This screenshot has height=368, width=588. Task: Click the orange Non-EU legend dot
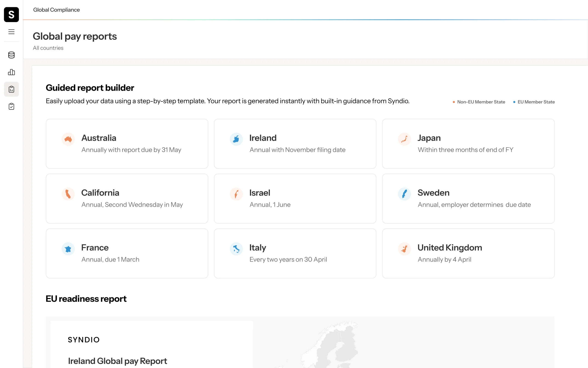(x=454, y=102)
